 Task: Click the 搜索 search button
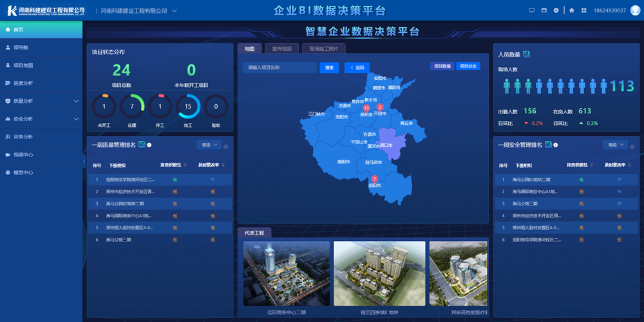329,67
